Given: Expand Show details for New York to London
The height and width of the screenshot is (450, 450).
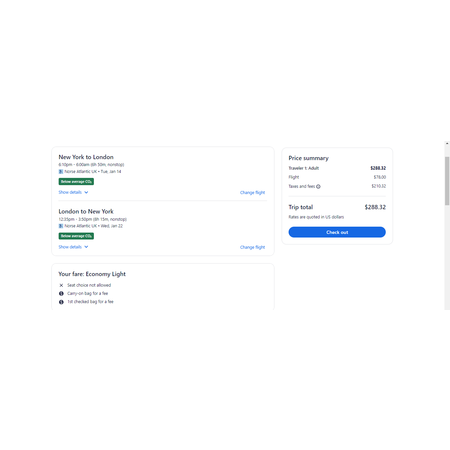Looking at the screenshot, I should 73,192.
